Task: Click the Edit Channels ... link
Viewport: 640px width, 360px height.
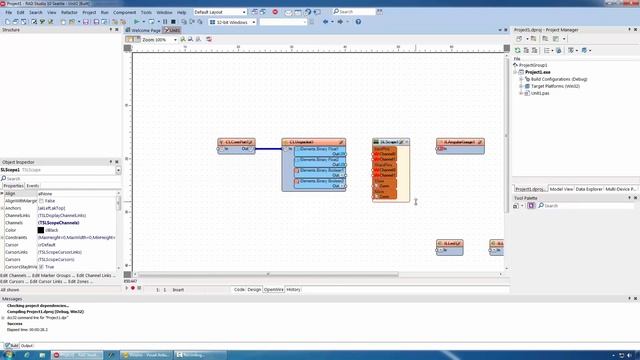Action: click(15, 276)
